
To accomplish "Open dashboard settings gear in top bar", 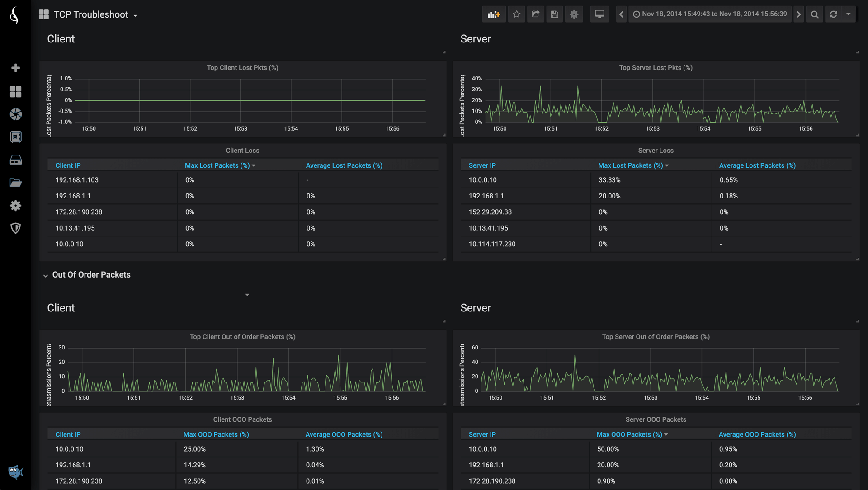I will (574, 14).
